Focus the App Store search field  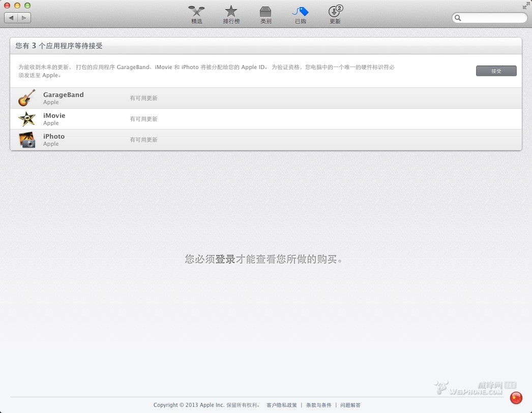tap(490, 18)
